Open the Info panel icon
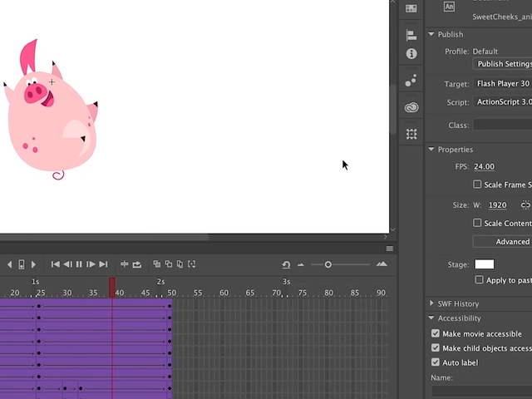Screen dimensions: 532x399 (x=411, y=53)
